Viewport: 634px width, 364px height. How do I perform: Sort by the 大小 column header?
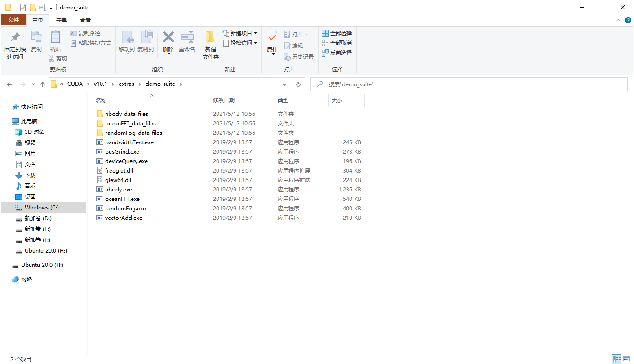coord(337,101)
